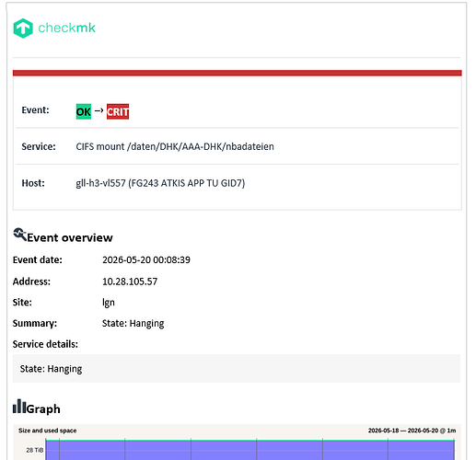The height and width of the screenshot is (460, 476).
Task: Click event date value 2026-05-20 00:08:39
Action: click(x=146, y=259)
